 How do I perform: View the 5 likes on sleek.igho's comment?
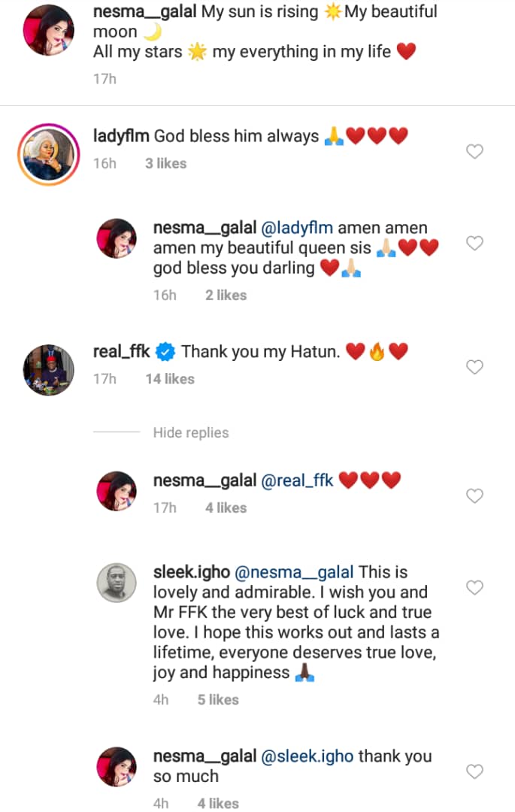(x=218, y=699)
